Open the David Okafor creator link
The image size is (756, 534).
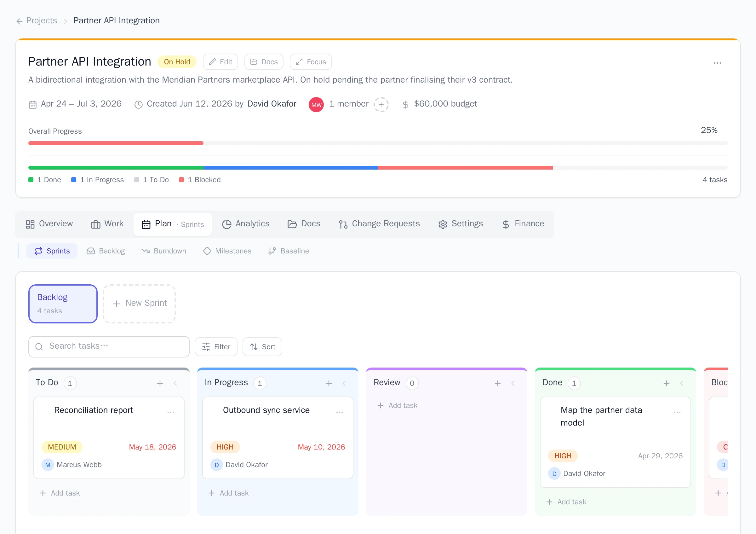click(x=272, y=104)
